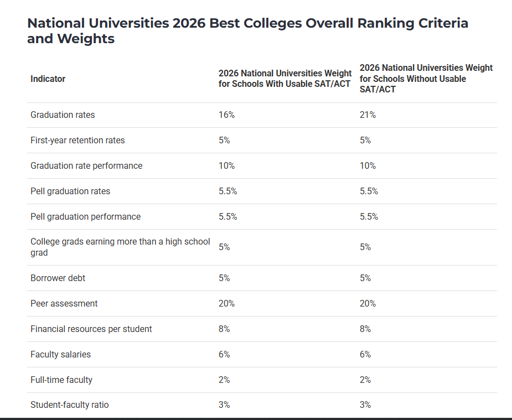Click the Student-faculty ratio row label

point(69,405)
